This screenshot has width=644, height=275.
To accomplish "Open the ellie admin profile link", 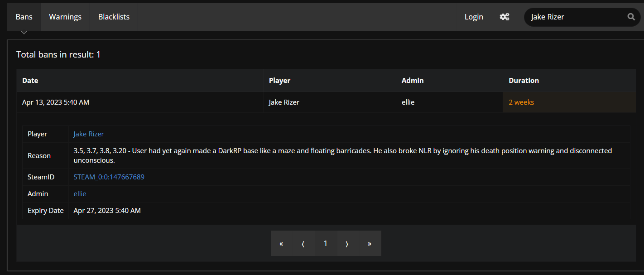I will (x=80, y=193).
